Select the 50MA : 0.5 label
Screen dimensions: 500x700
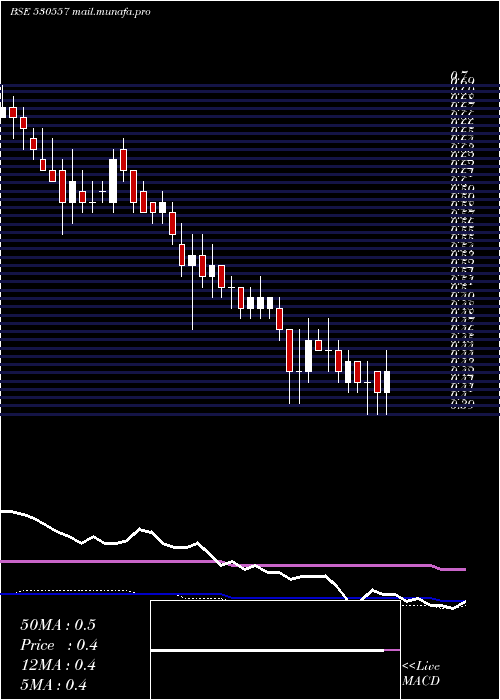click(x=58, y=625)
